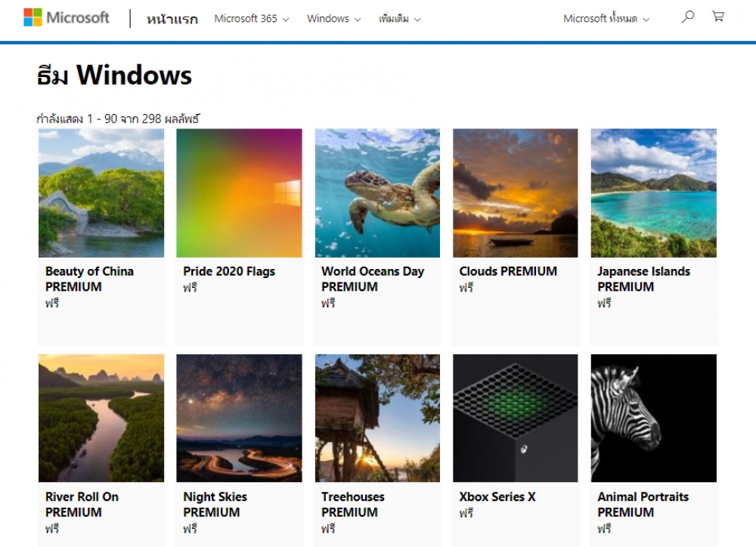This screenshot has height=547, width=756.
Task: Click the River Roll On PREMIUM title
Action: 82,505
